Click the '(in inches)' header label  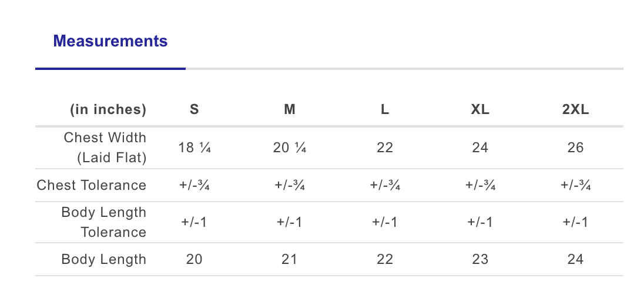coord(108,109)
